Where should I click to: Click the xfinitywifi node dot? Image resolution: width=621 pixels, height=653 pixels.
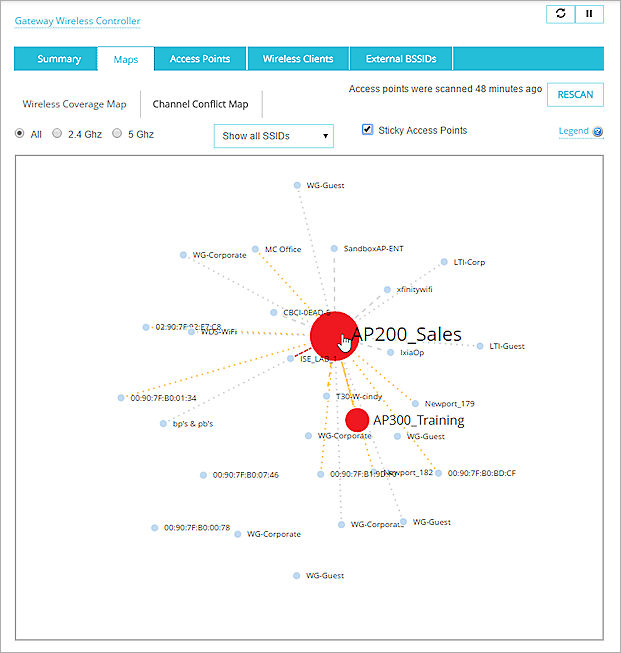387,289
